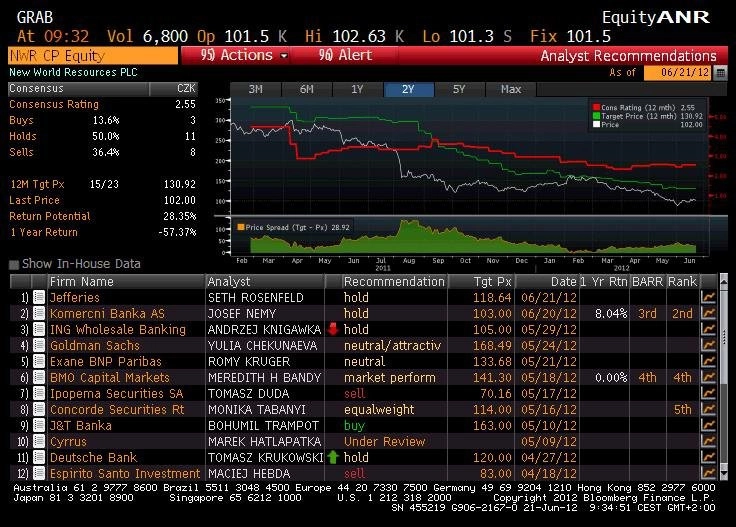The image size is (736, 527).
Task: Open the Komercni Banka AS firm link
Action: tap(107, 313)
